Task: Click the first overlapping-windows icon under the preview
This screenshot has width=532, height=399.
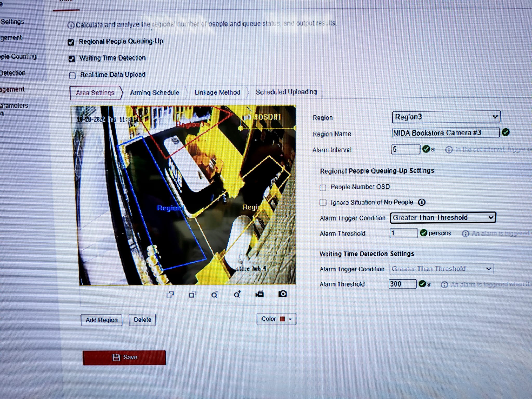Action: click(170, 295)
